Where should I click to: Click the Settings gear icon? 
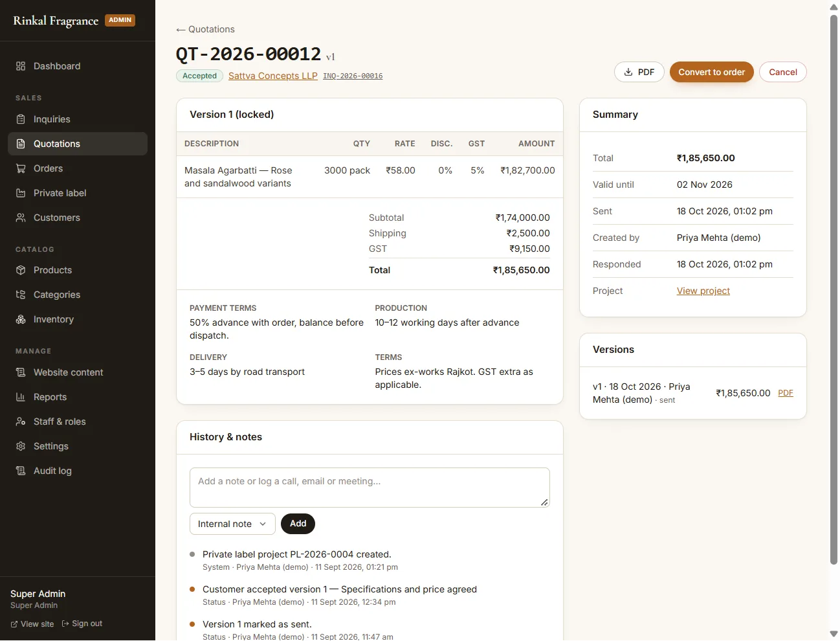21,446
